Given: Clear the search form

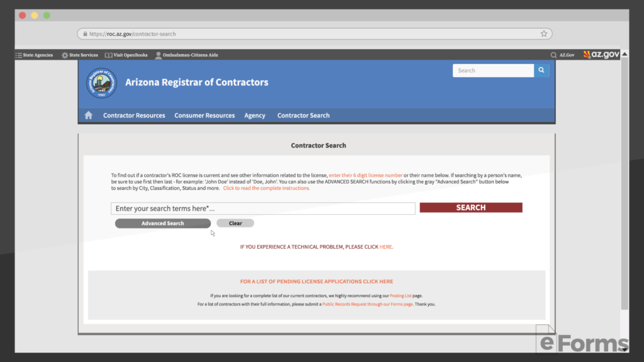Looking at the screenshot, I should coord(235,222).
